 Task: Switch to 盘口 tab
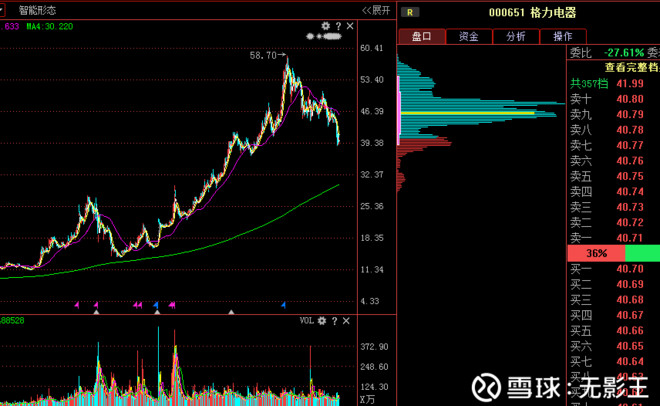click(422, 36)
